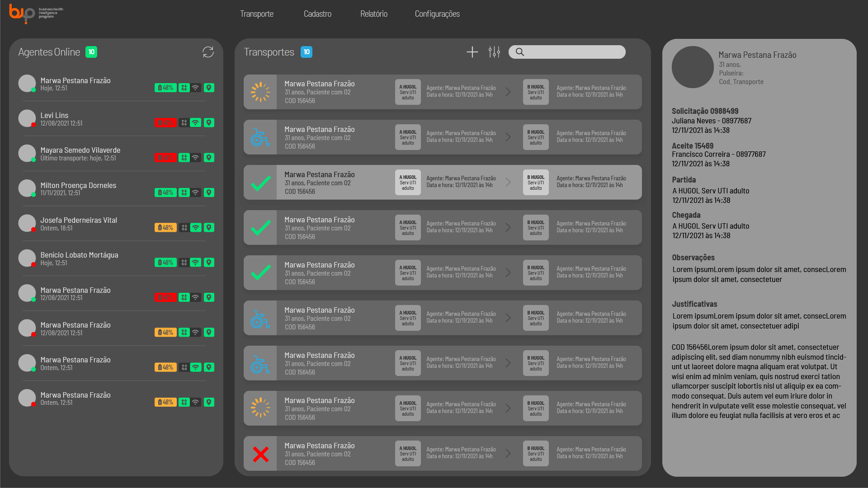Image resolution: width=868 pixels, height=488 pixels.
Task: Refresh the Agentes Online list
Action: pos(208,52)
